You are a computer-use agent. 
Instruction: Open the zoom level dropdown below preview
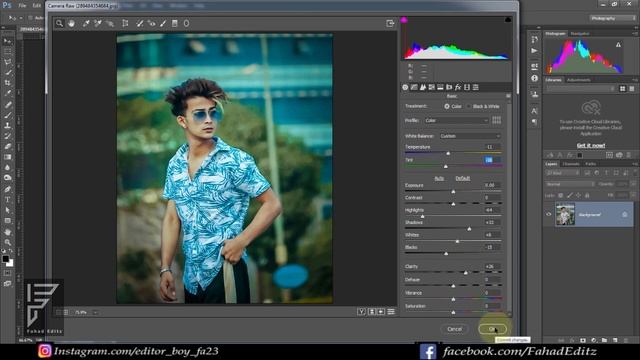point(96,313)
